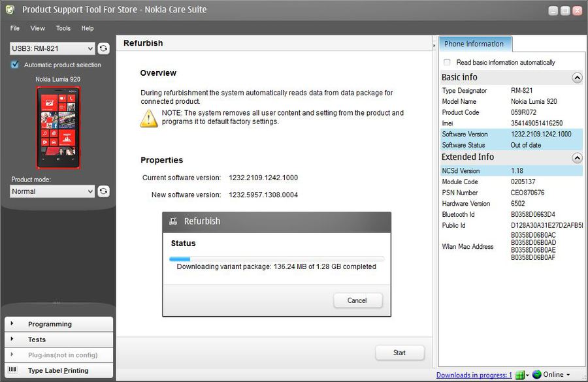Open the Online status dropdown arrow
588x382 pixels.
coord(568,375)
